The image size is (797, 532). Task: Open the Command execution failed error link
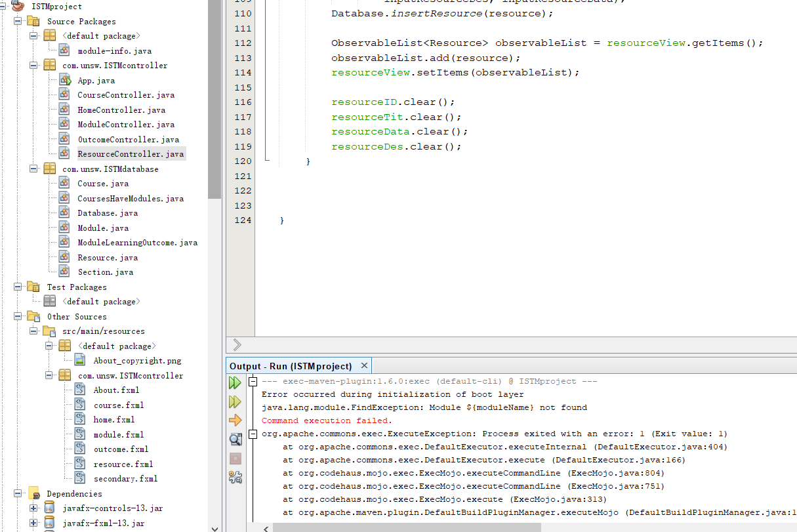click(x=327, y=420)
